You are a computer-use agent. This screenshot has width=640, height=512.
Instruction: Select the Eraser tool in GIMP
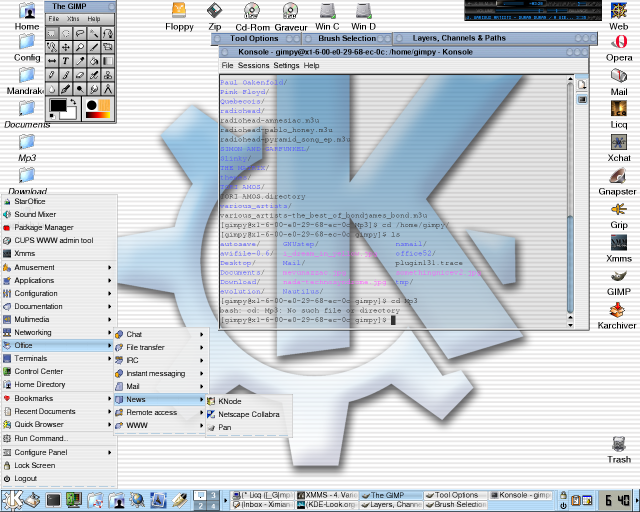(80, 75)
